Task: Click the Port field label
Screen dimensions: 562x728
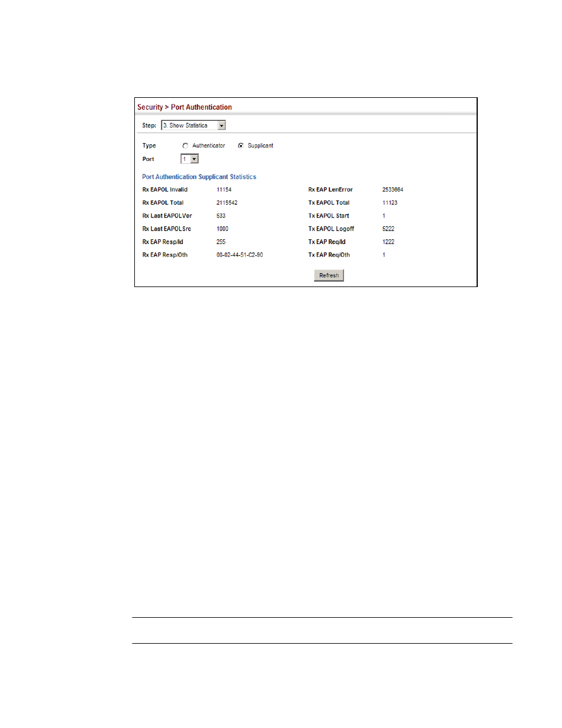Action: point(148,159)
